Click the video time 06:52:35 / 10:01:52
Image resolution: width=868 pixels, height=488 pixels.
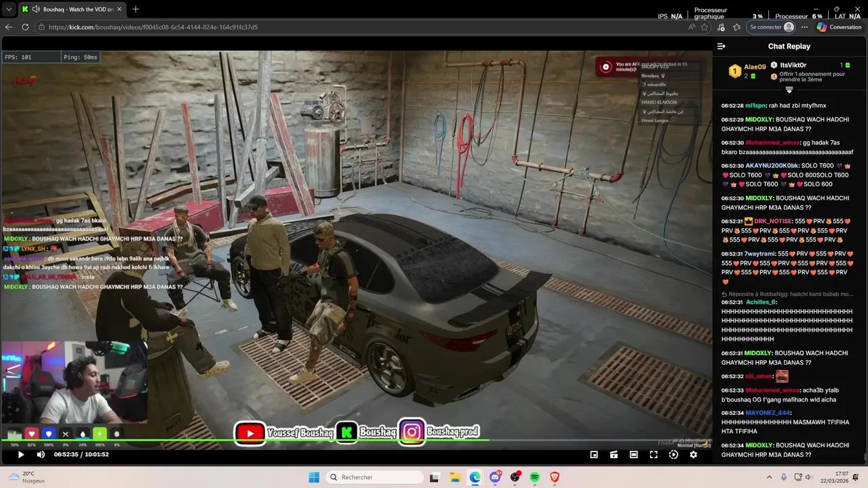pyautogui.click(x=81, y=455)
